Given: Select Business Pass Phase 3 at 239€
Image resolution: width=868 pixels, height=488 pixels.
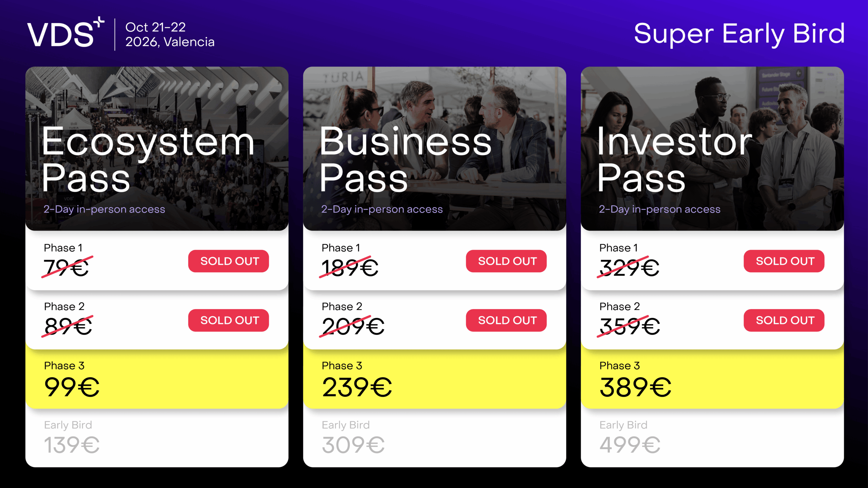Looking at the screenshot, I should tap(434, 380).
